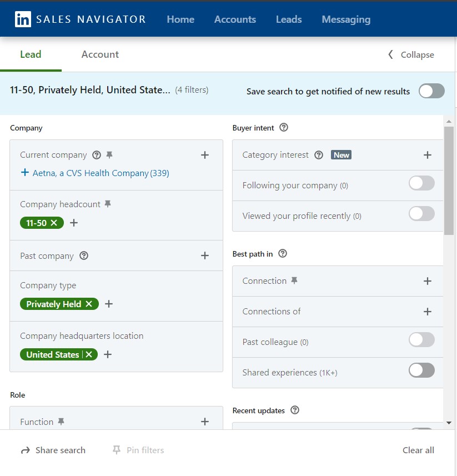Add another headquarters location value
457x476 pixels.
108,354
